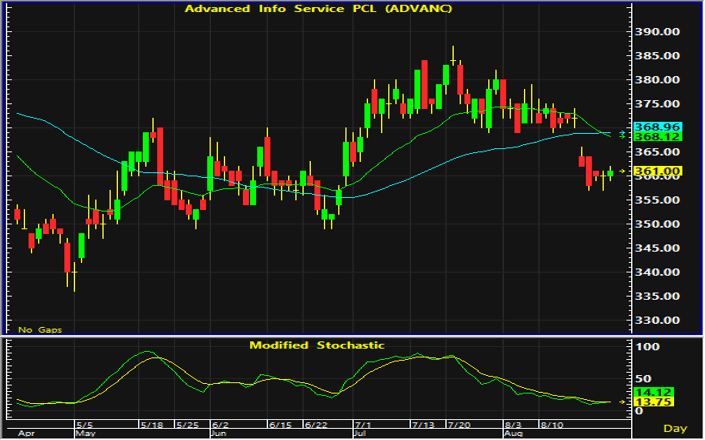The height and width of the screenshot is (440, 705).
Task: Click the 8/3 date marker
Action: coord(513,425)
